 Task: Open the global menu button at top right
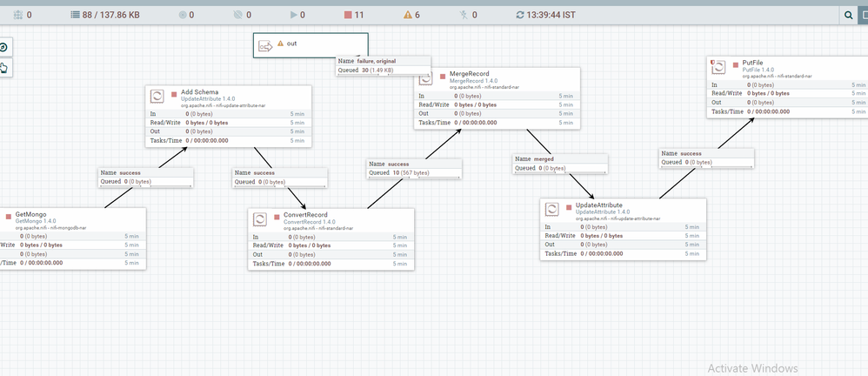pos(863,15)
